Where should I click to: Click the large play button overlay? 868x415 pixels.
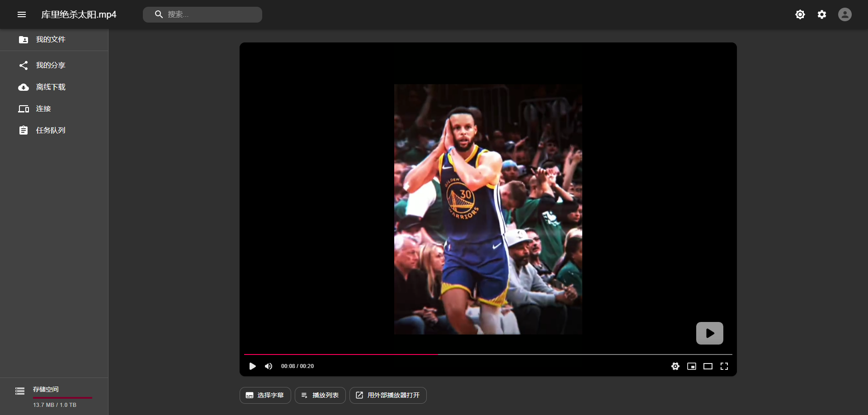click(x=710, y=333)
